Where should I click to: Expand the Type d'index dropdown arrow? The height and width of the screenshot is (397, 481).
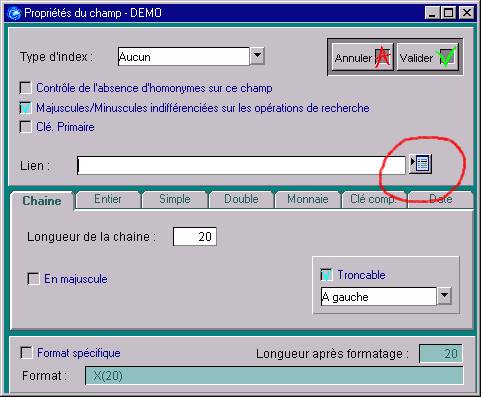tap(257, 56)
